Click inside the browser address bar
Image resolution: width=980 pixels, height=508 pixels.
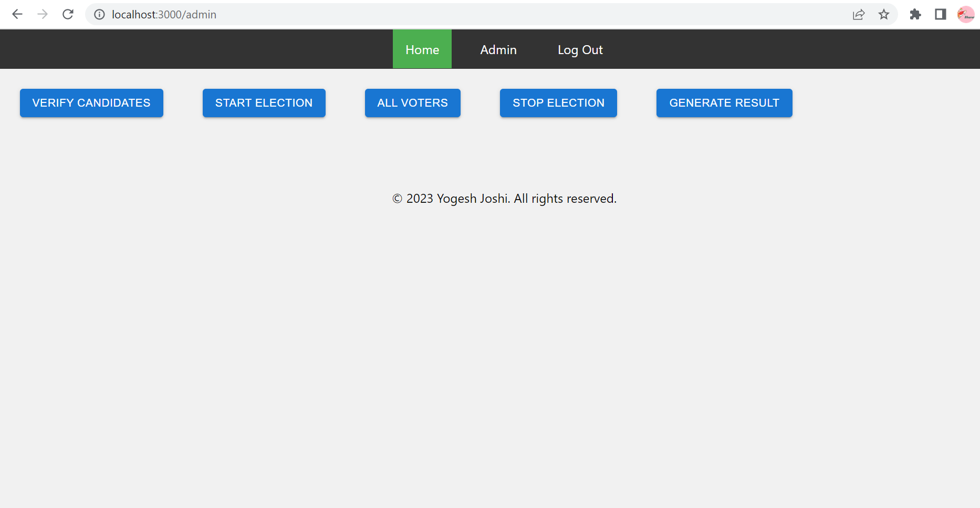(x=368, y=15)
